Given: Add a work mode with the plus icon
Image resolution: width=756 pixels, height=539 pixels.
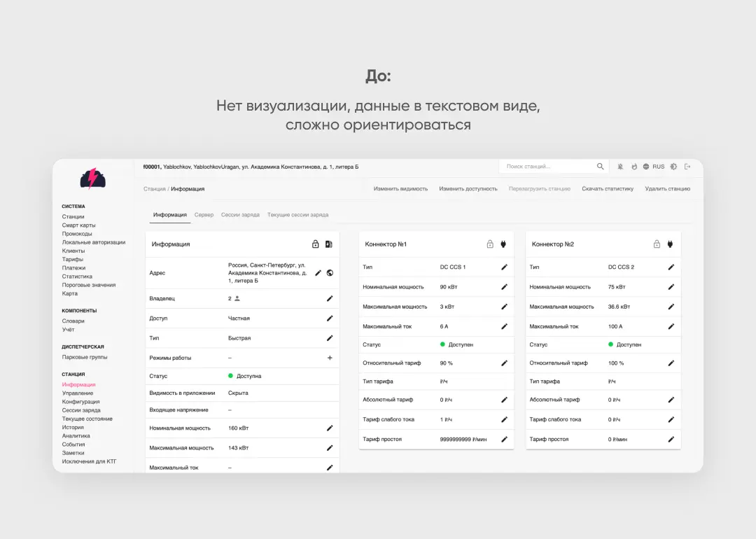Looking at the screenshot, I should pos(330,358).
